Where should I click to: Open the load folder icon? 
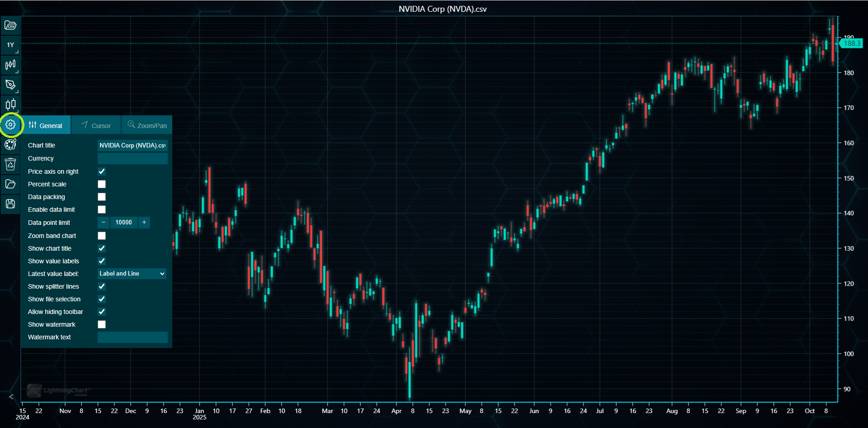(x=10, y=184)
